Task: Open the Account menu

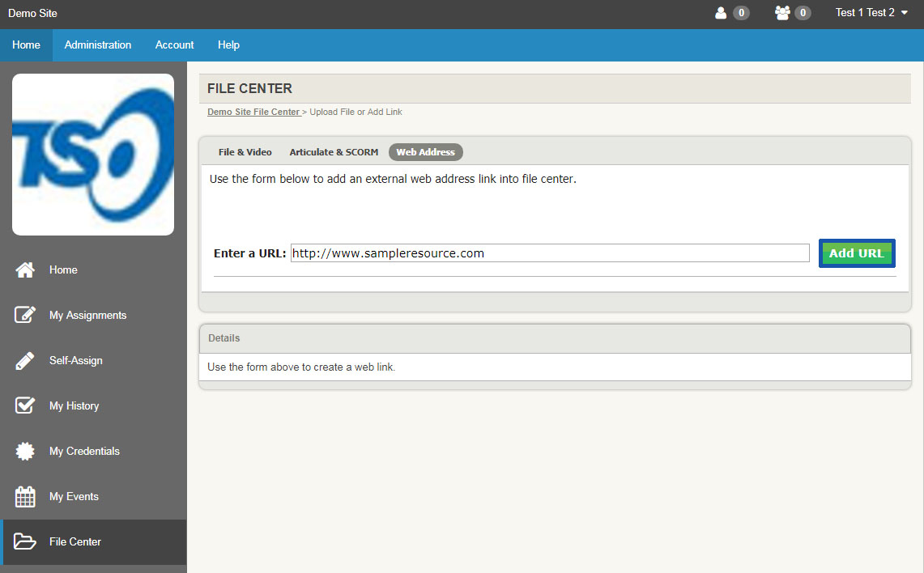Action: [x=174, y=45]
